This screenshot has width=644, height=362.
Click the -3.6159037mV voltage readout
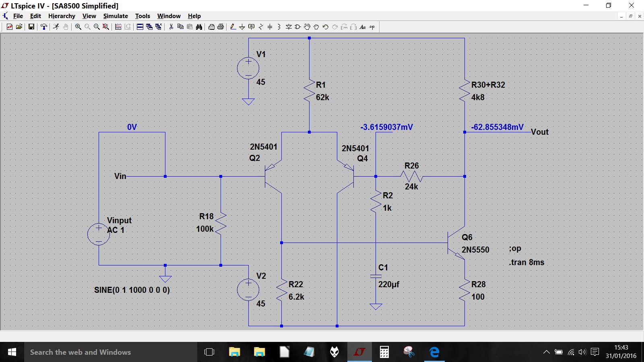(x=386, y=127)
